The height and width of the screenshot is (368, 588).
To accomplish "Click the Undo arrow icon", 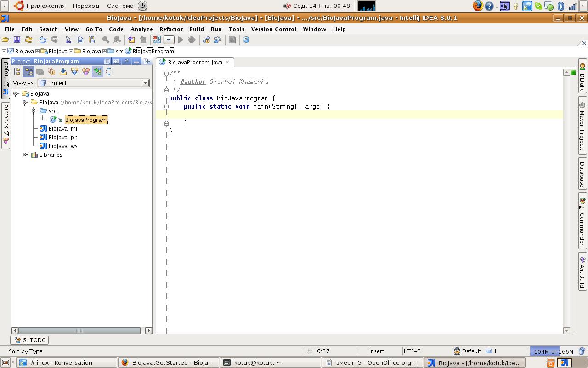I will [x=43, y=40].
